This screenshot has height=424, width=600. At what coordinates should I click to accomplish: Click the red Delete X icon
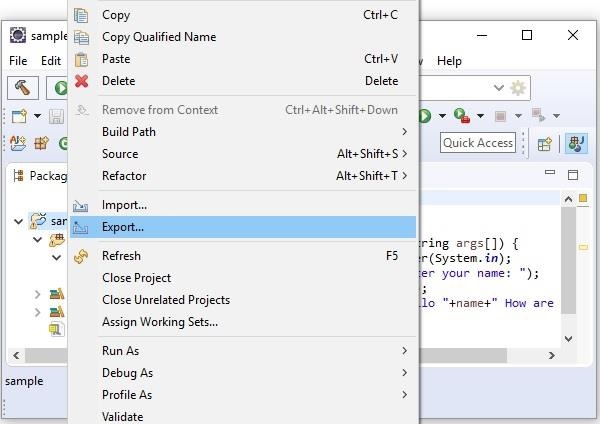click(x=82, y=81)
